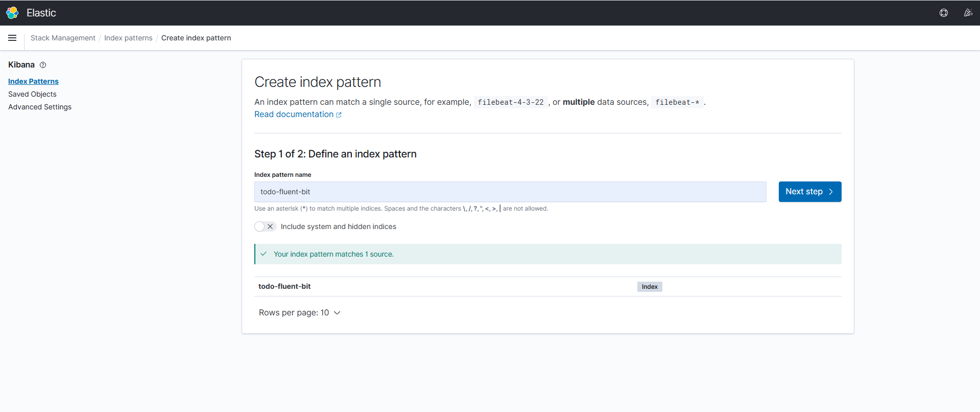Click the external link icon beside Read documentation

pyautogui.click(x=339, y=115)
